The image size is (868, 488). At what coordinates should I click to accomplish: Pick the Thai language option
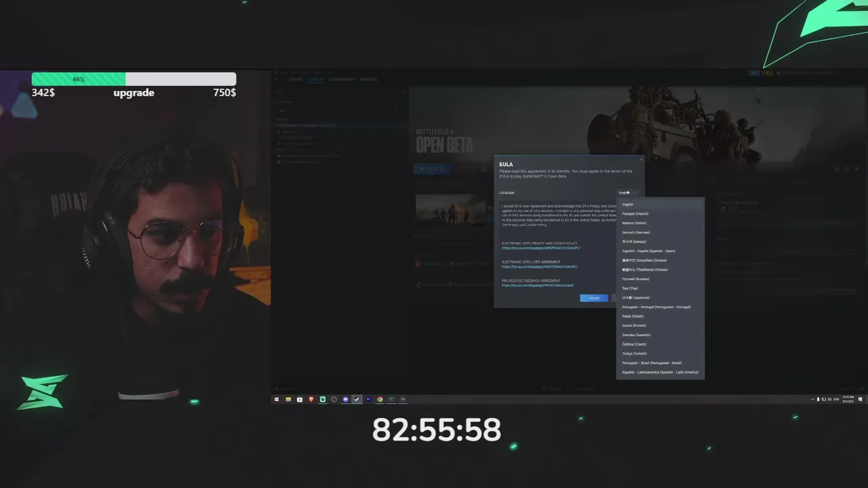660,288
